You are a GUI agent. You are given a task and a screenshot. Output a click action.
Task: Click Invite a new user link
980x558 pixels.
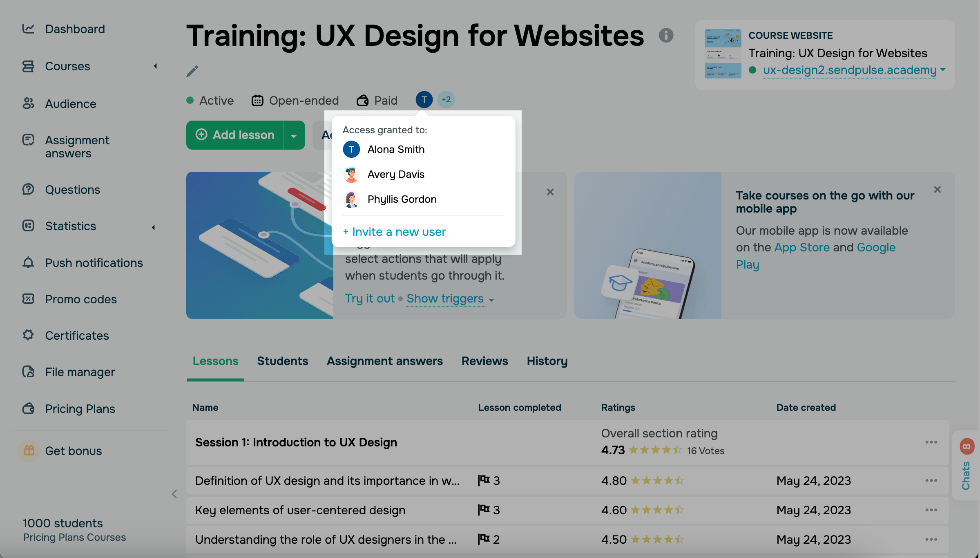(x=395, y=232)
